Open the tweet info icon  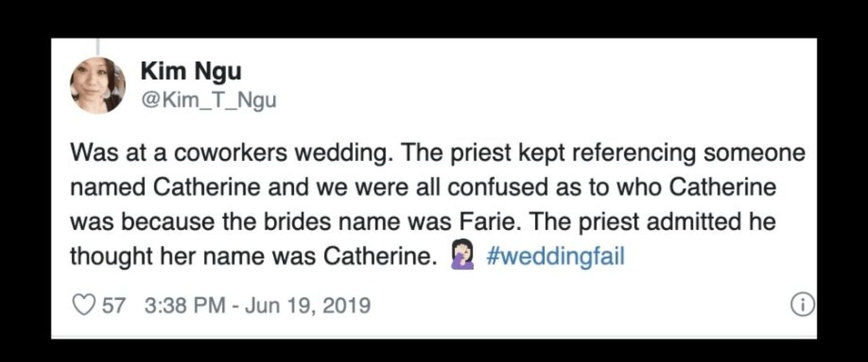tap(803, 305)
